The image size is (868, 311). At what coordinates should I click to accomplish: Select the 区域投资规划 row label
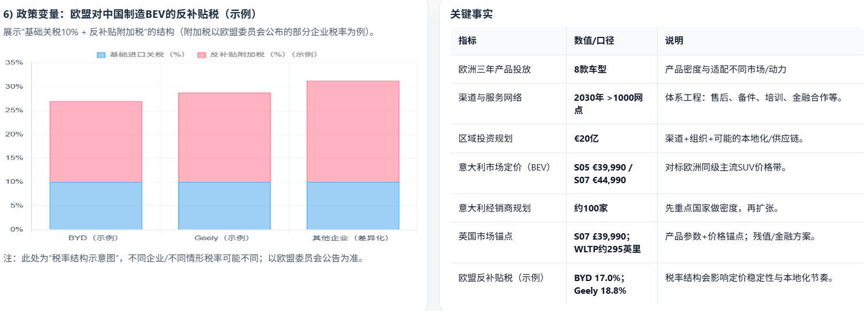tap(485, 138)
